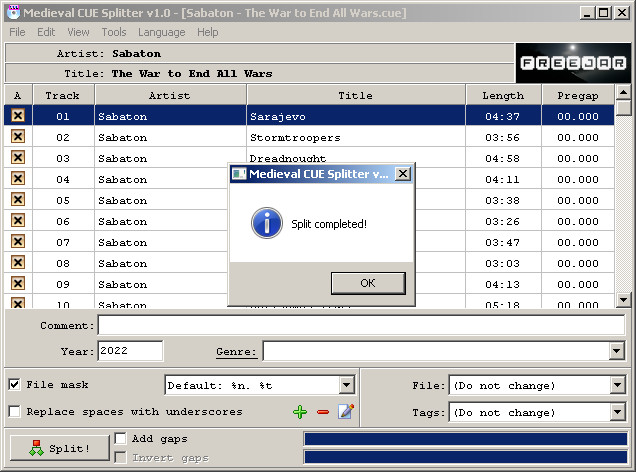636x472 pixels.
Task: Uncheck the track 06 checkbox
Action: click(18, 221)
